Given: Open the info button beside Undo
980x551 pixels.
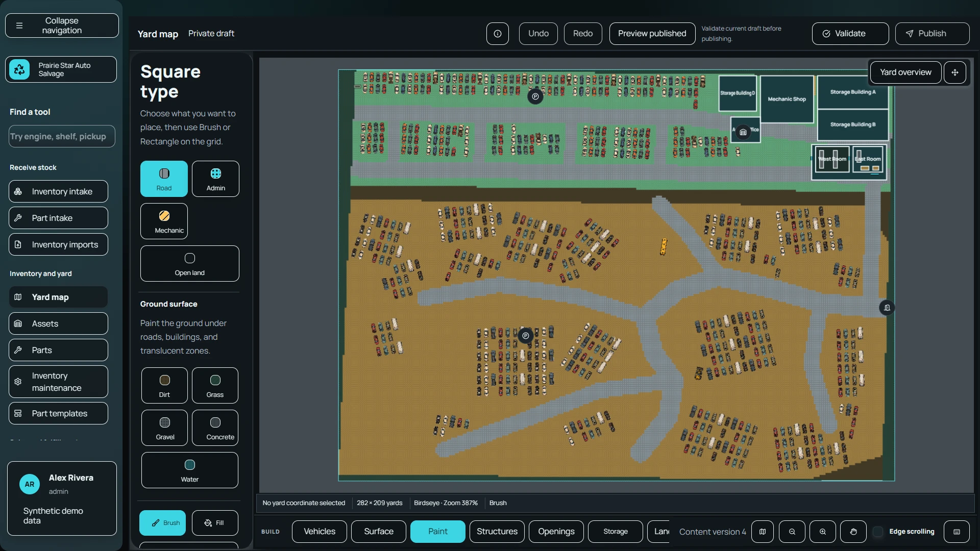Looking at the screenshot, I should (x=497, y=34).
